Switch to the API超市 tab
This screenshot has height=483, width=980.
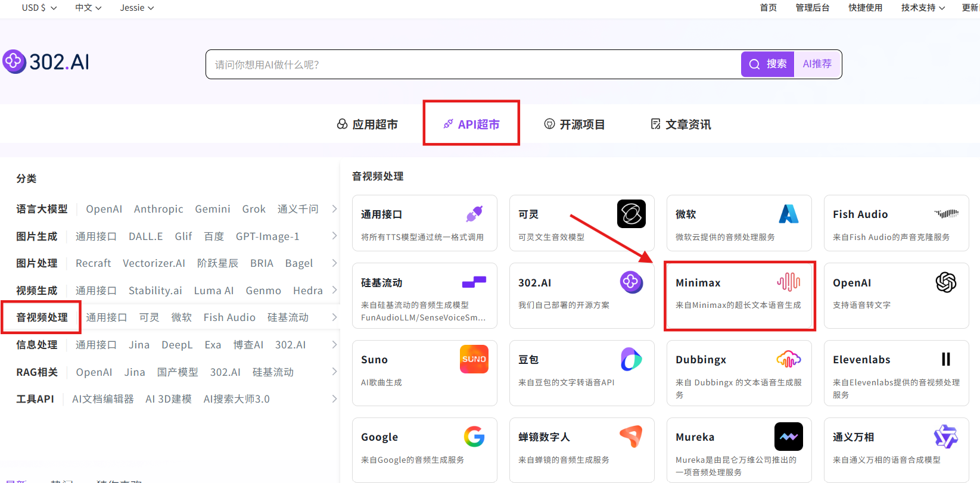pyautogui.click(x=471, y=124)
